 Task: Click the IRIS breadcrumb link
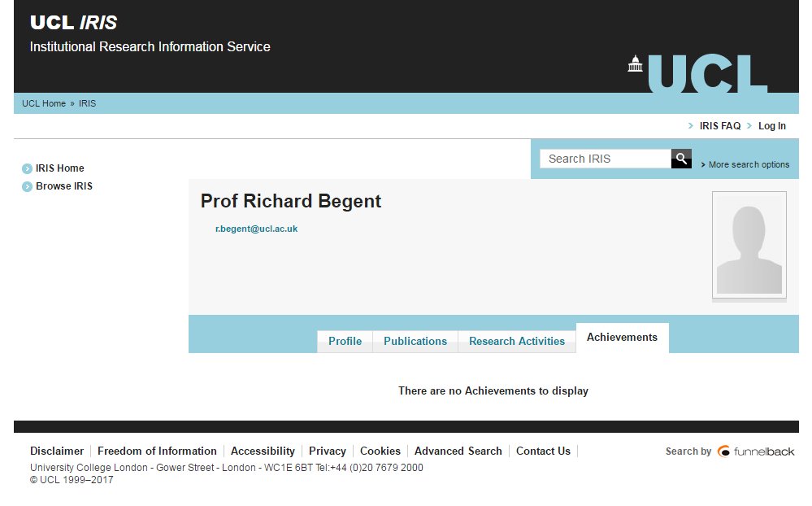coord(87,103)
